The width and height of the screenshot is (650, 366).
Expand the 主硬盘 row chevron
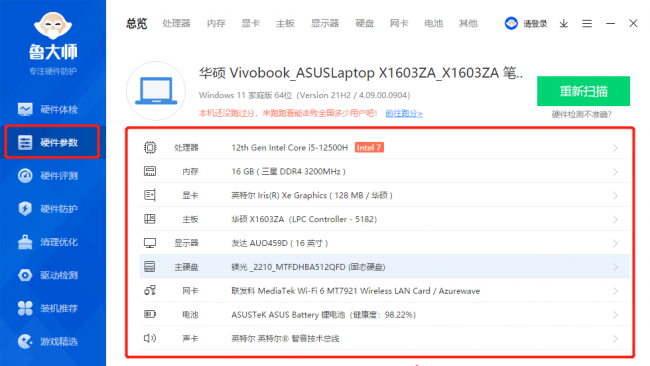tap(615, 267)
